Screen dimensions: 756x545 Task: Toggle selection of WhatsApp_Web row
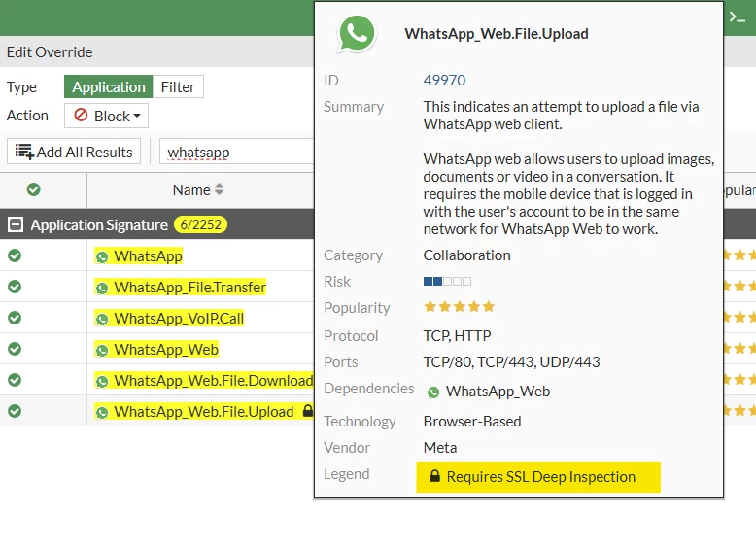15,349
